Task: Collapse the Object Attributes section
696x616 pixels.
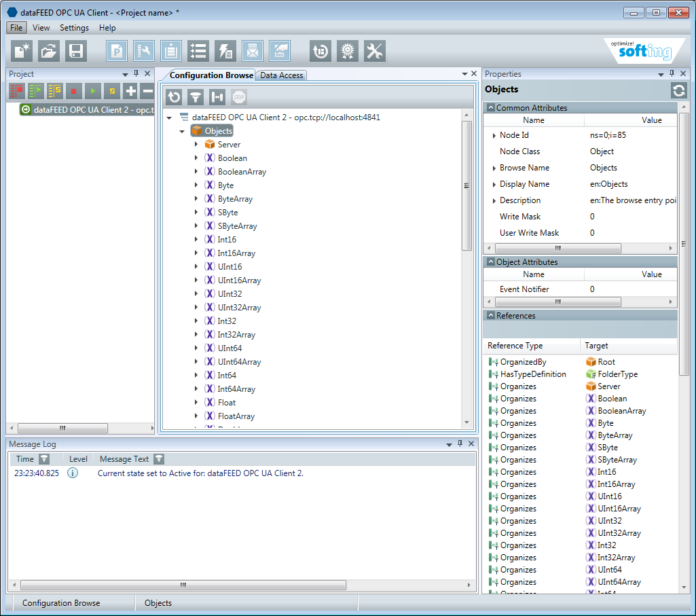Action: tap(490, 261)
